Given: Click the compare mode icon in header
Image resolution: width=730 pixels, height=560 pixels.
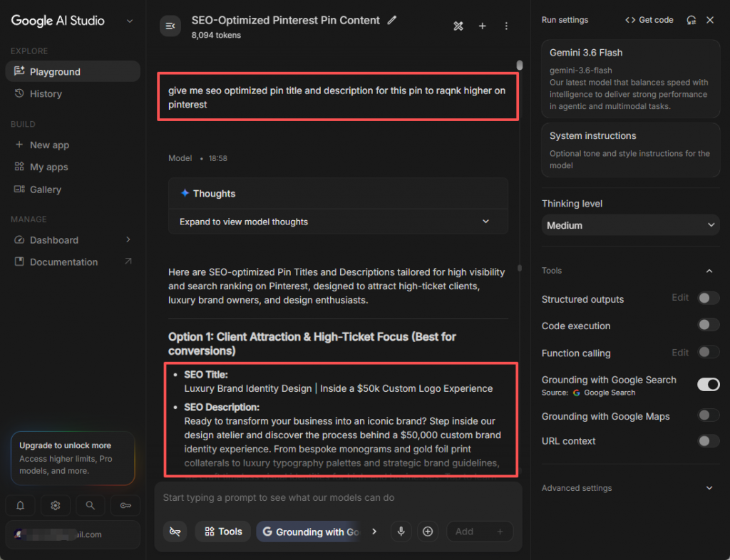Looking at the screenshot, I should coord(458,26).
